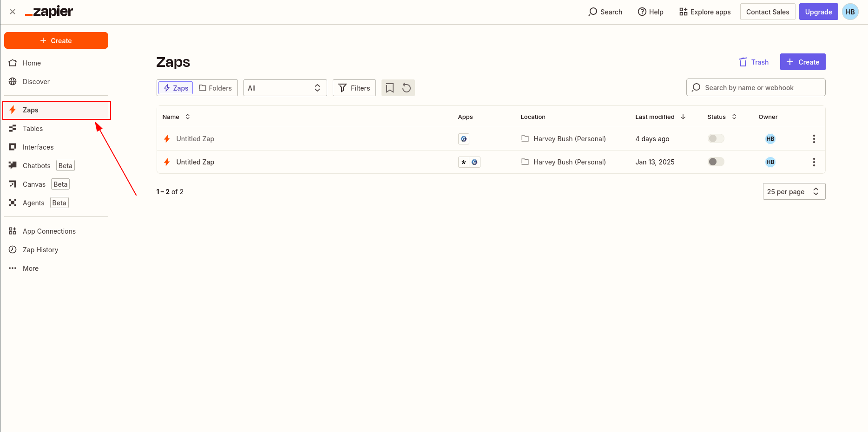Open options menu for Zap modified 4 days ago
This screenshot has height=432, width=868.
coord(814,139)
